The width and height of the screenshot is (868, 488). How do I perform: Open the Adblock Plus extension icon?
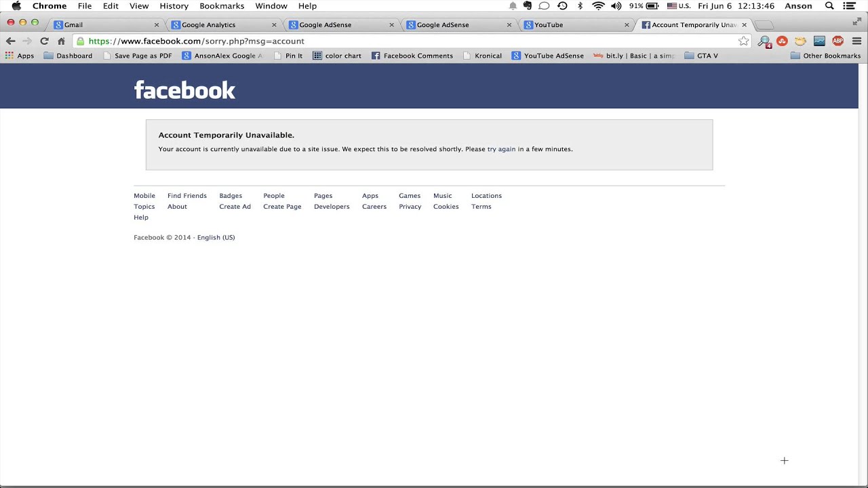tap(838, 41)
